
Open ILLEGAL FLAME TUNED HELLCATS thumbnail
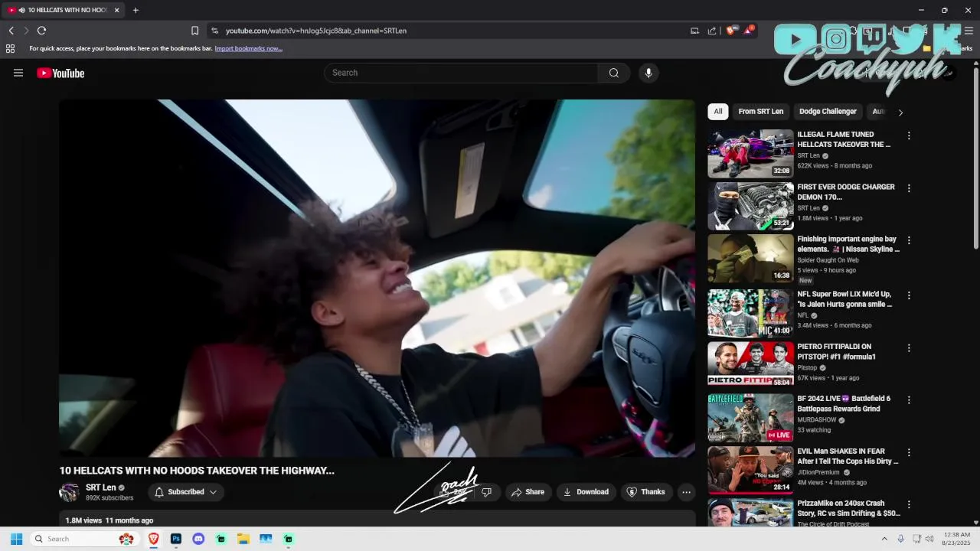pyautogui.click(x=750, y=153)
